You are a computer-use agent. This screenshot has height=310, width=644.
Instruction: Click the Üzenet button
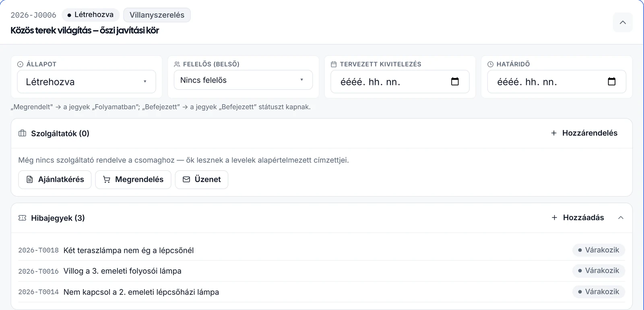click(202, 180)
